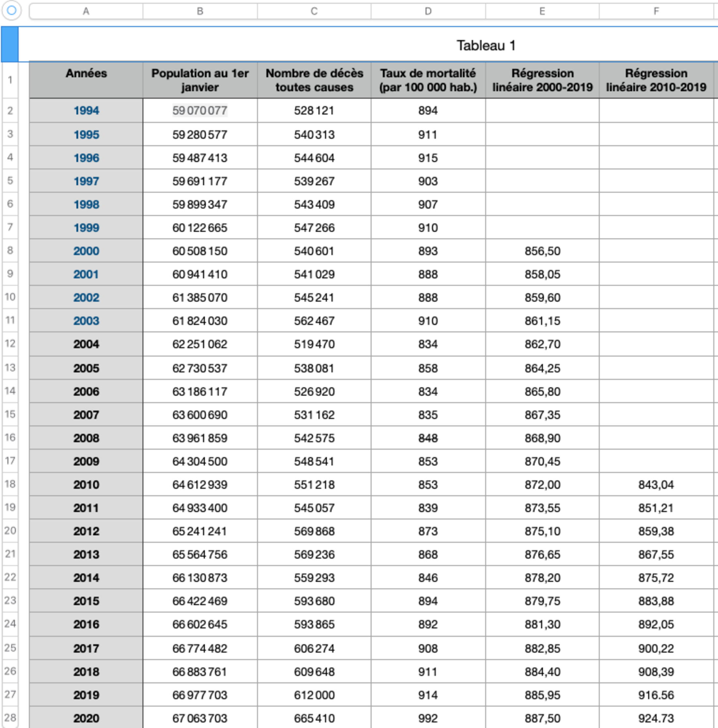The width and height of the screenshot is (718, 728).
Task: Click the Régression linéaire 2010-2019 header
Action: pyautogui.click(x=656, y=80)
